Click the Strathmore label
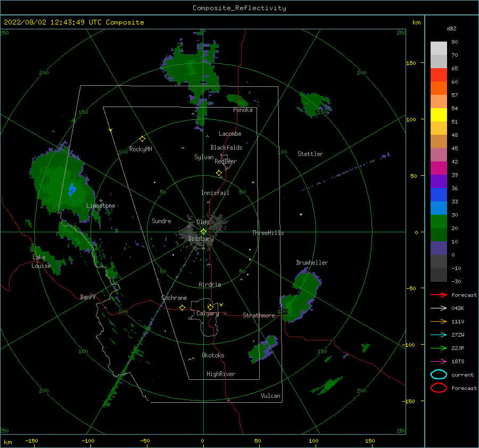This screenshot has height=448, width=479. point(259,315)
